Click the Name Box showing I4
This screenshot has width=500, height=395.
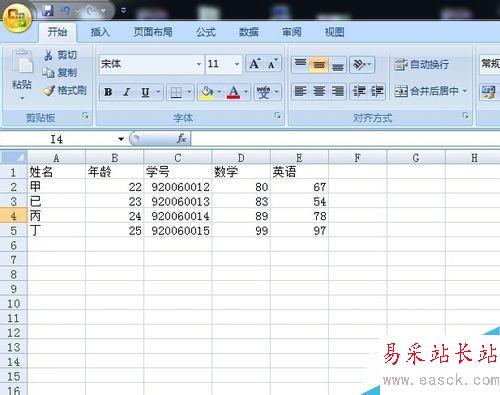tap(57, 139)
